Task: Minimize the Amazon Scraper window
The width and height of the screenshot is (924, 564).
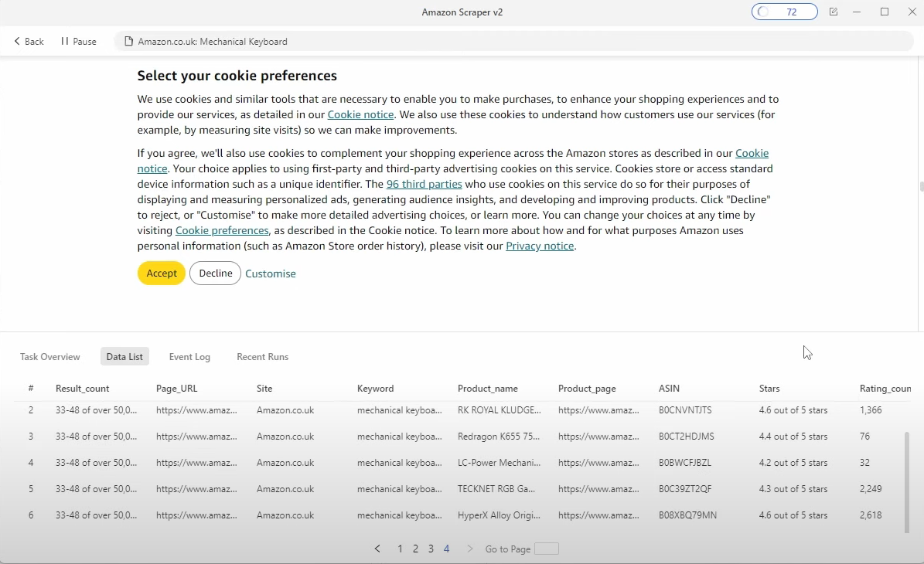Action: point(857,12)
